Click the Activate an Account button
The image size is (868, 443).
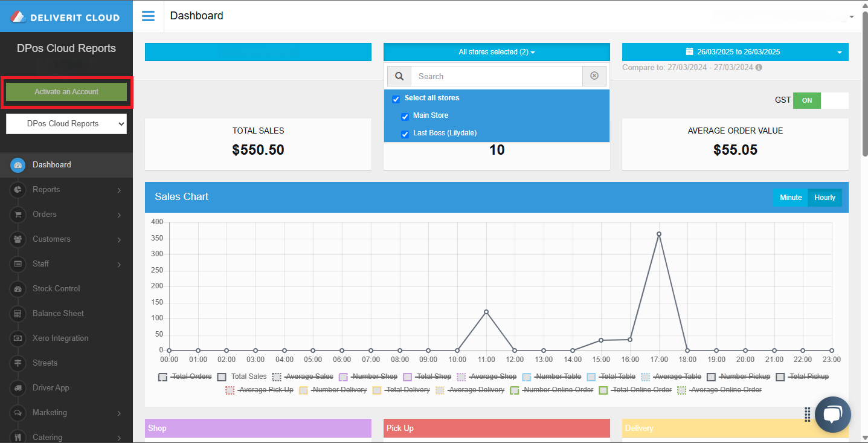[66, 91]
